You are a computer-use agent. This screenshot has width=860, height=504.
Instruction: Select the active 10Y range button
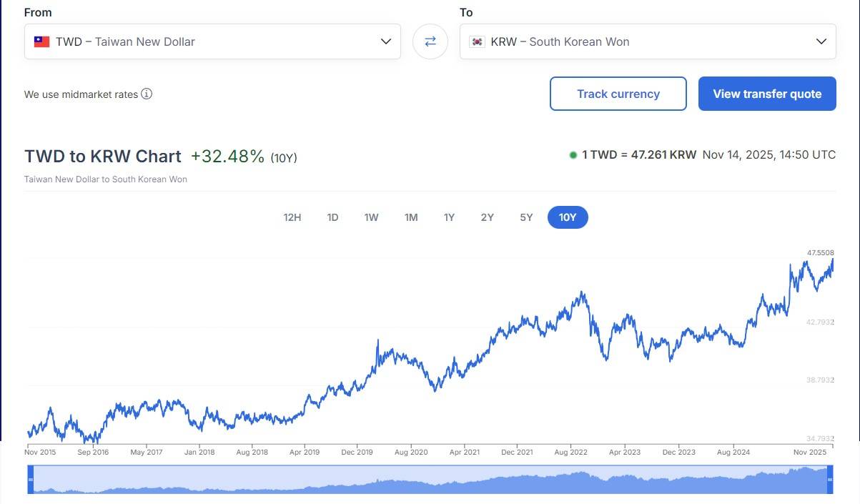point(568,217)
